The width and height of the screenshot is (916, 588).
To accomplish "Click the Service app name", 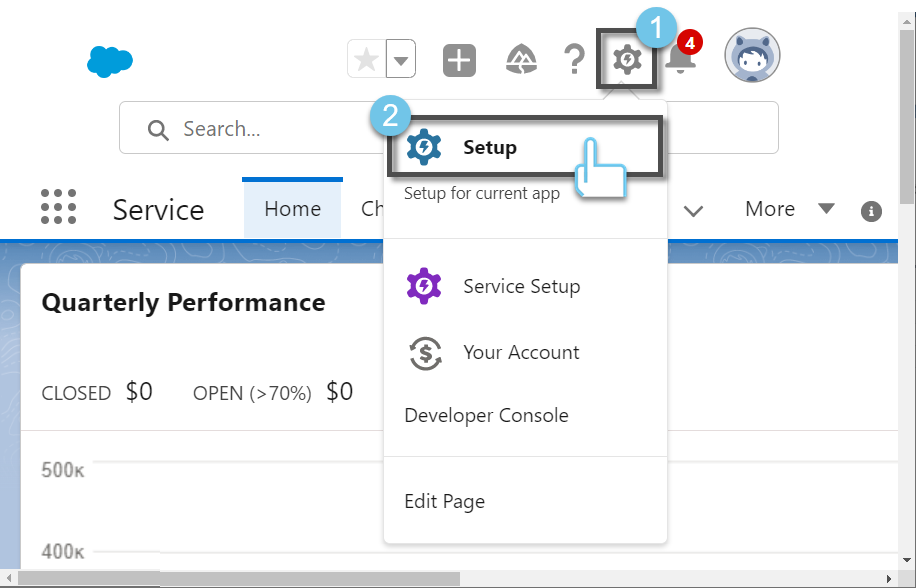I will (x=158, y=210).
